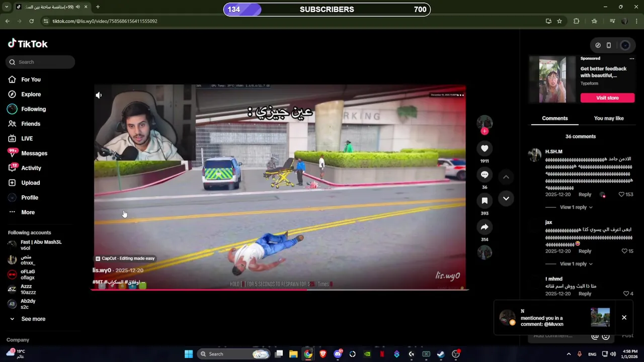Reply to H.SH.M's comment

point(585,195)
